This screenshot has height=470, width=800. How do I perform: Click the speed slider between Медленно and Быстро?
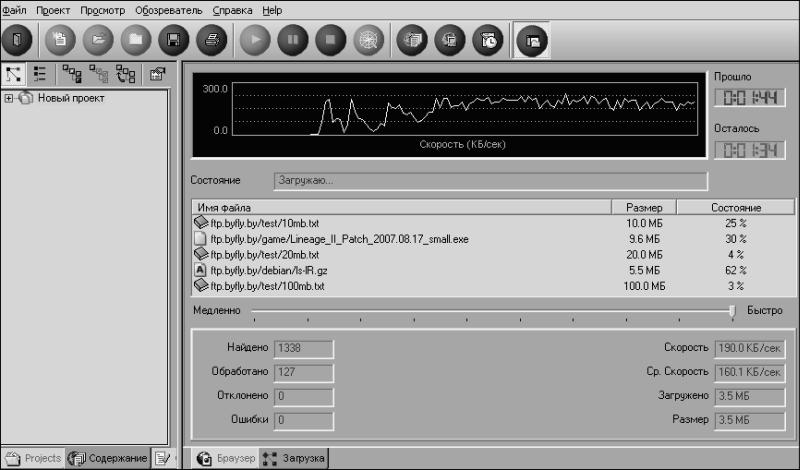732,311
